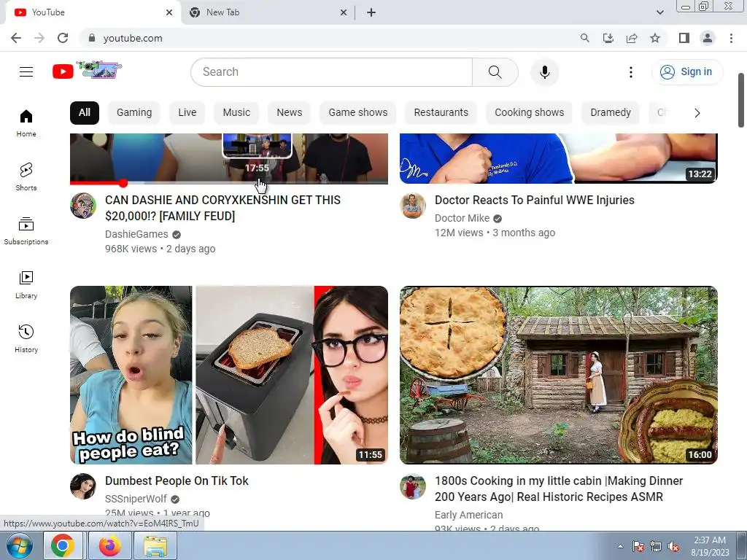Select the All filter chip

(85, 113)
